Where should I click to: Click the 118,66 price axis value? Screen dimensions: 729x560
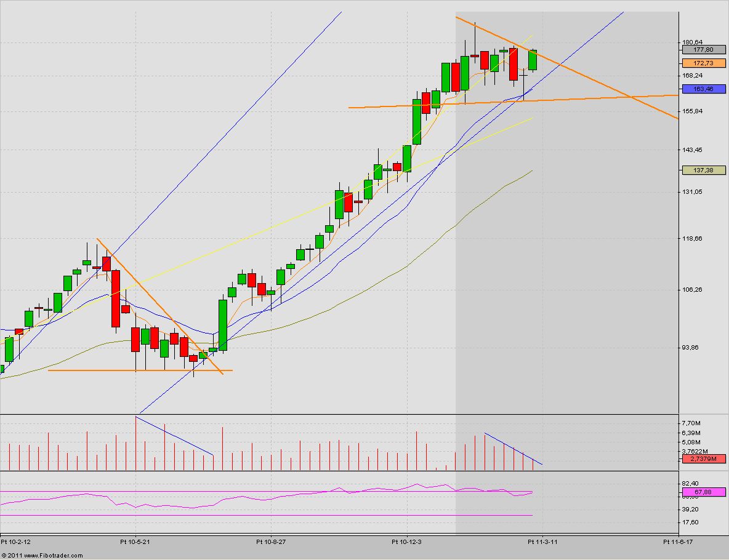pyautogui.click(x=692, y=238)
